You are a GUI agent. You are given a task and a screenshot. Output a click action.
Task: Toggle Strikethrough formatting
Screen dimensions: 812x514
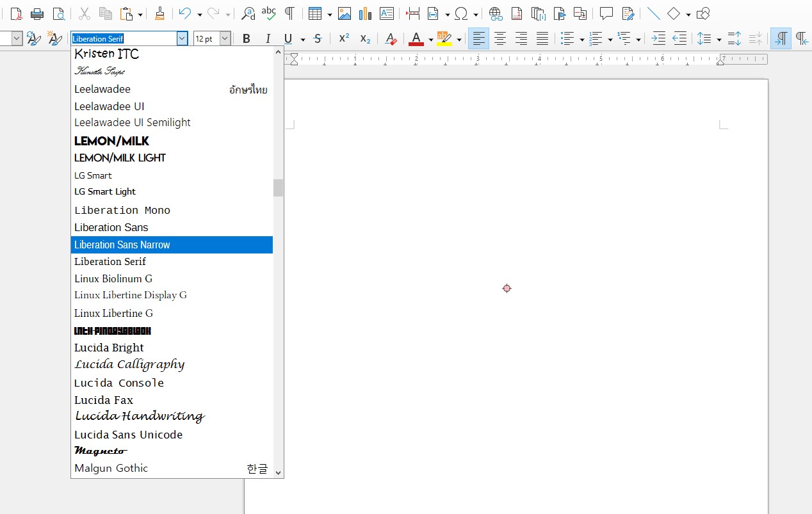pyautogui.click(x=318, y=39)
